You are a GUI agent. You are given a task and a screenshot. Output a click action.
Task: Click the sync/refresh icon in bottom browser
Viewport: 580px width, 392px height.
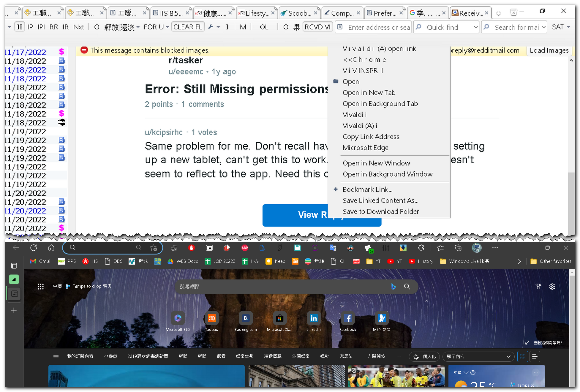coord(34,249)
